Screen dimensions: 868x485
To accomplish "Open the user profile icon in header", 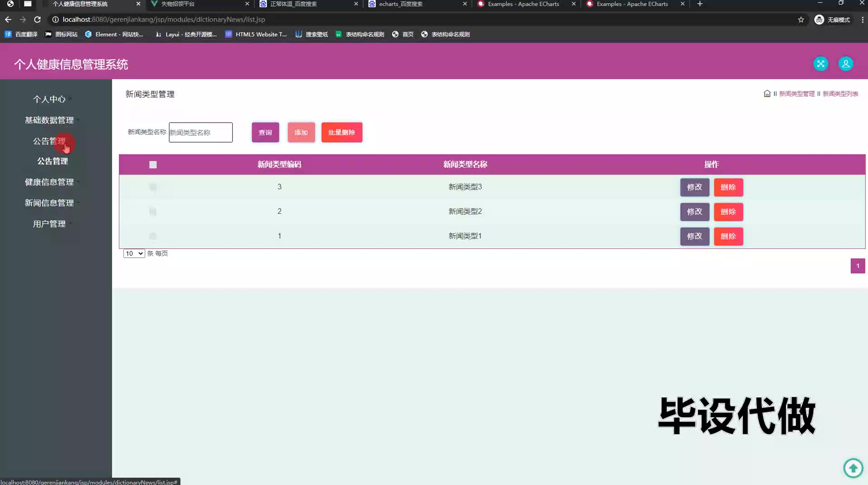I will coord(845,64).
